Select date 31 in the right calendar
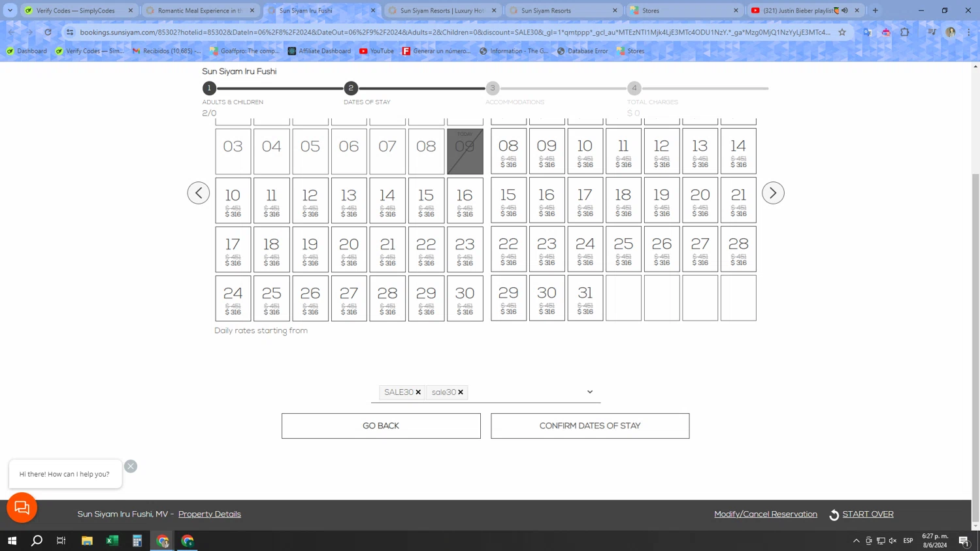 [585, 298]
